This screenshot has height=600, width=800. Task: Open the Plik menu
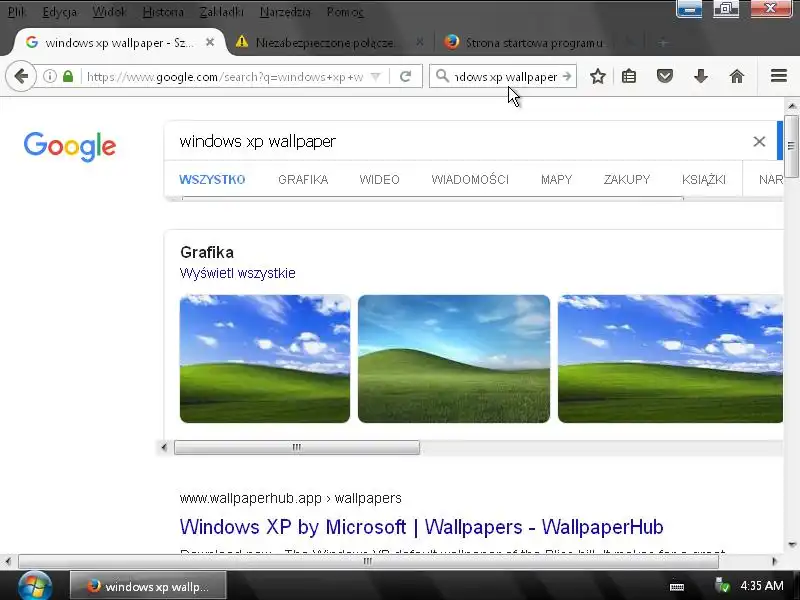[16, 12]
